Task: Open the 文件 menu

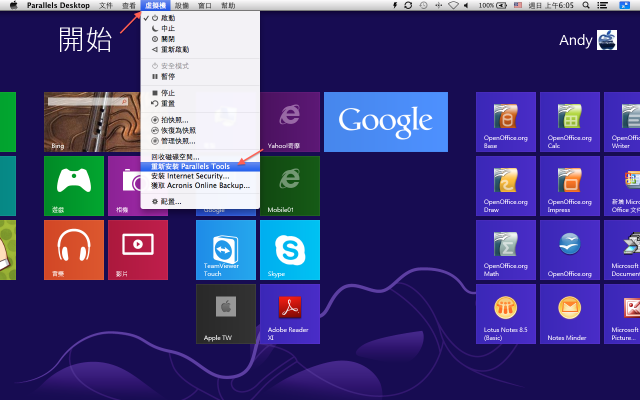Action: (x=106, y=5)
